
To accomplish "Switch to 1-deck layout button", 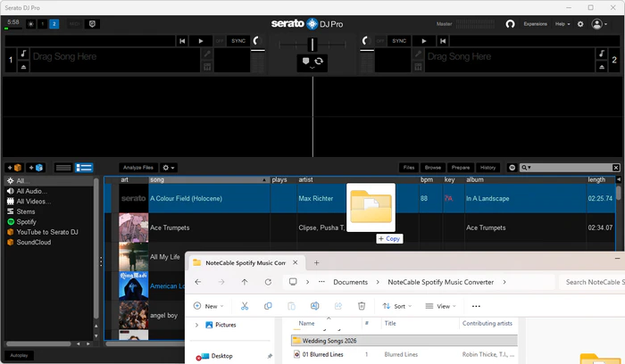I will click(42, 24).
